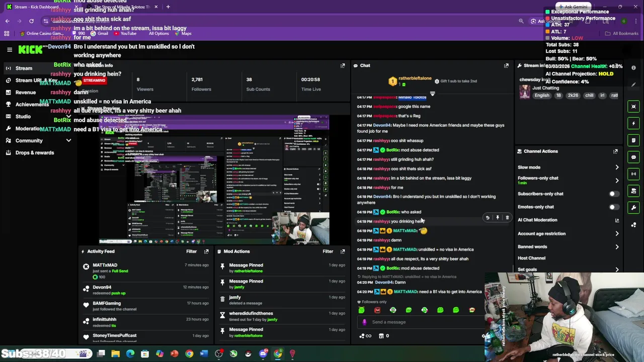Pop out the Channel Actions panel
The width and height of the screenshot is (644, 362).
[615, 151]
